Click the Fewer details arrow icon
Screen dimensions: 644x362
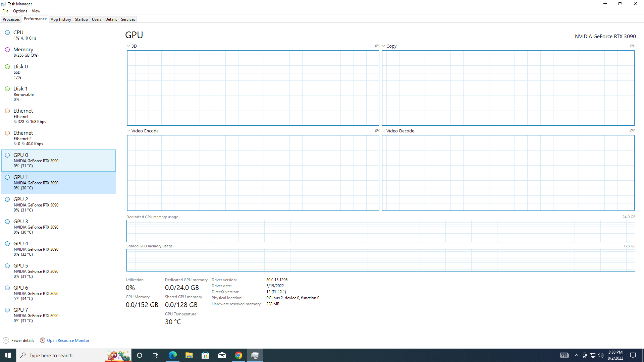coord(6,340)
